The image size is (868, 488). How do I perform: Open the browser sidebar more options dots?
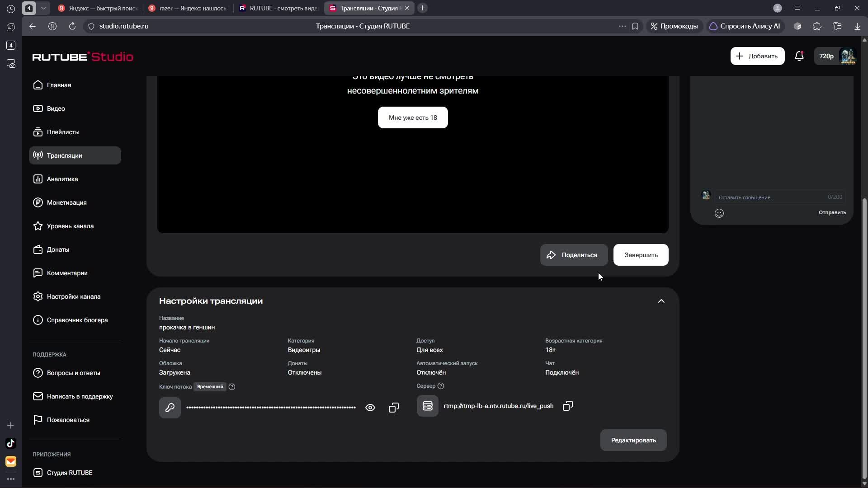[x=11, y=479]
